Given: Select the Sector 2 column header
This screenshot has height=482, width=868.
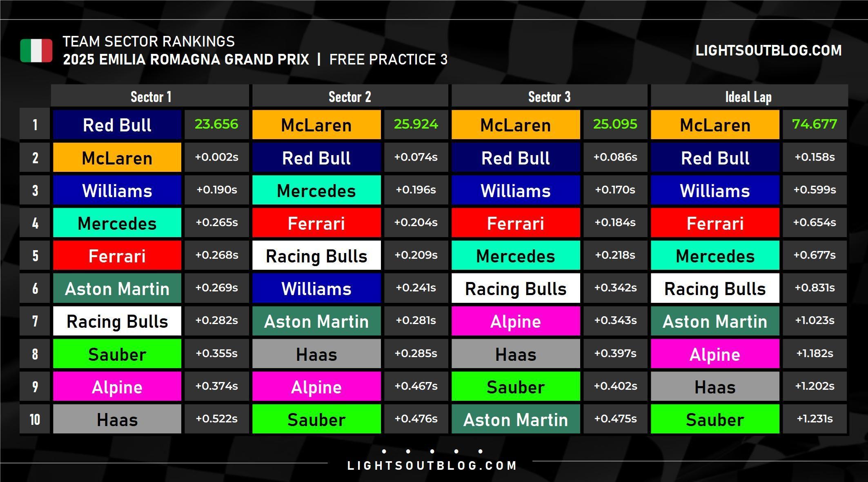Looking at the screenshot, I should [x=350, y=97].
